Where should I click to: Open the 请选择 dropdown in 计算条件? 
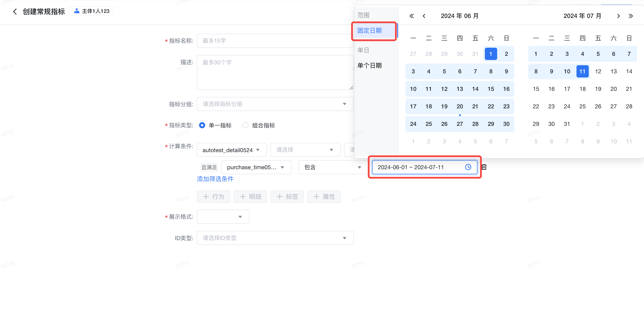point(305,150)
